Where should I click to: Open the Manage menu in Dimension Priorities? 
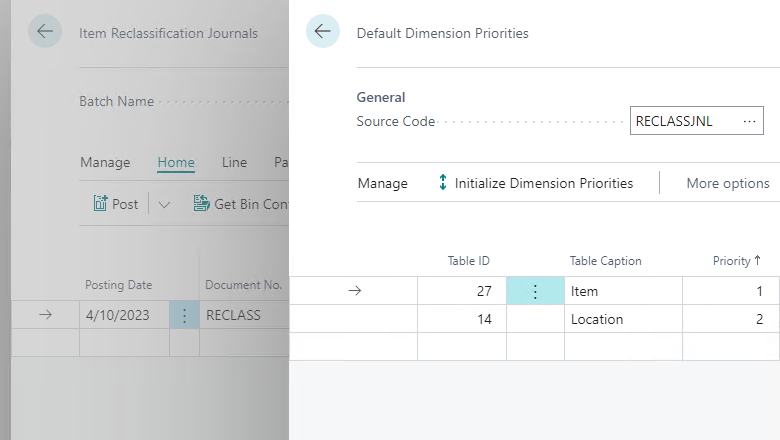tap(383, 183)
